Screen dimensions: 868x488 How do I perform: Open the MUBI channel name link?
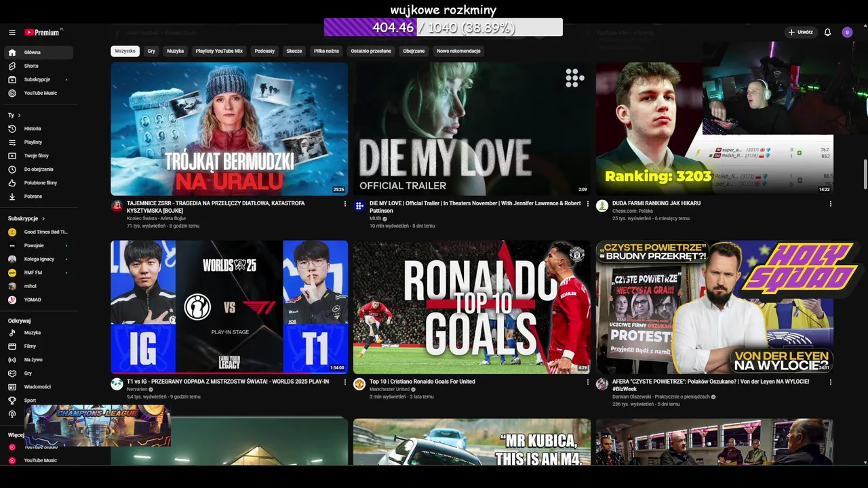[x=375, y=218]
